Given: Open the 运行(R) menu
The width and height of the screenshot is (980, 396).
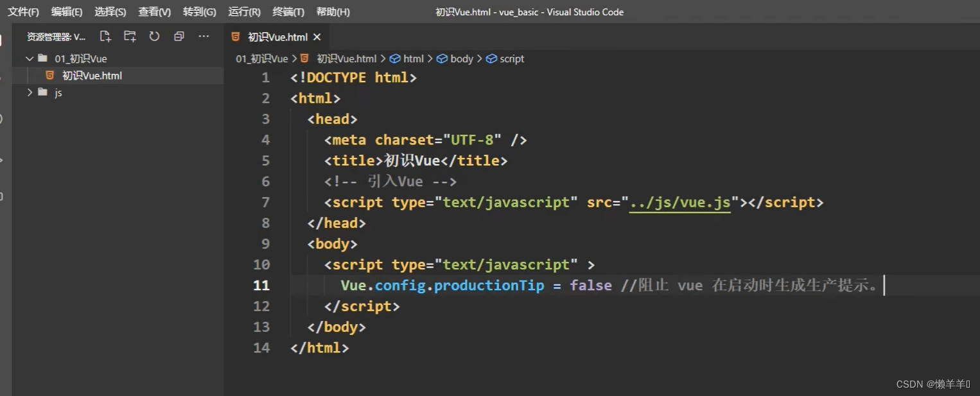Looking at the screenshot, I should point(244,12).
